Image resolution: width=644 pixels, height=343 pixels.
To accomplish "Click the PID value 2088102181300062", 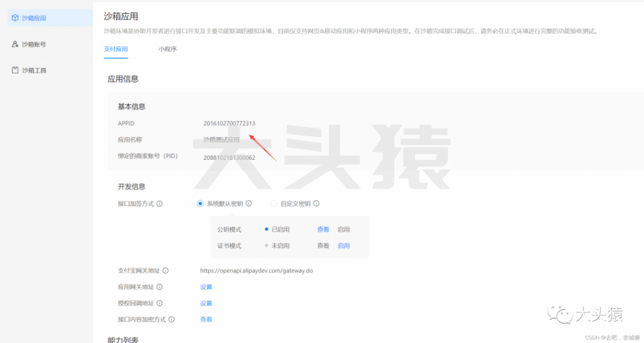I will pos(229,157).
